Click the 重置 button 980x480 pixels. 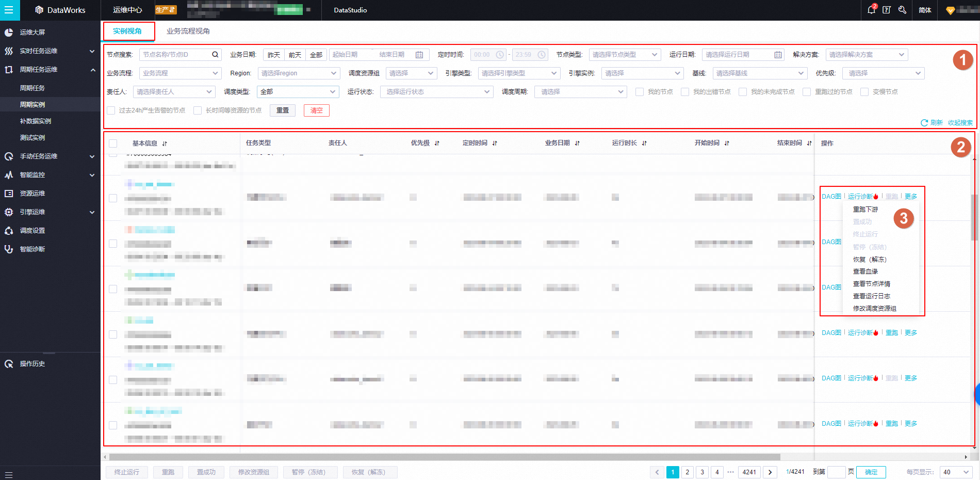283,110
